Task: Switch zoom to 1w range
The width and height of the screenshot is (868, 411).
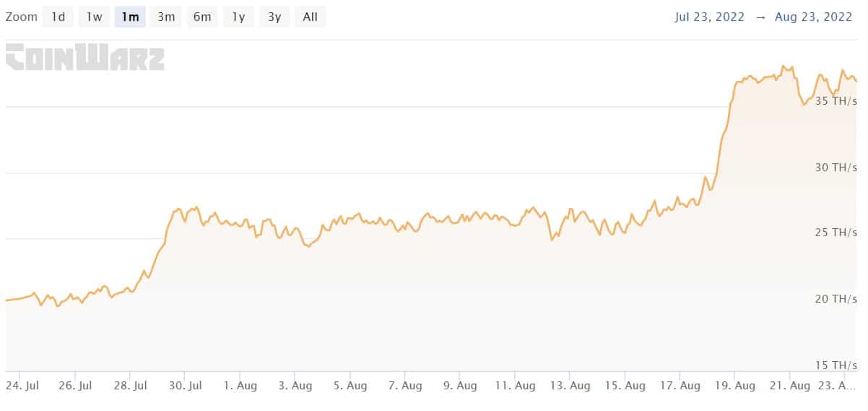Action: tap(94, 17)
